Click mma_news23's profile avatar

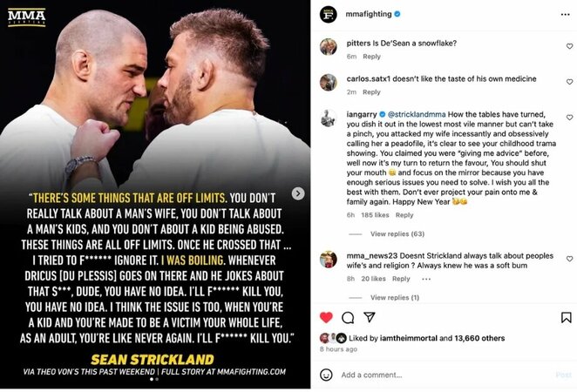tap(328, 259)
